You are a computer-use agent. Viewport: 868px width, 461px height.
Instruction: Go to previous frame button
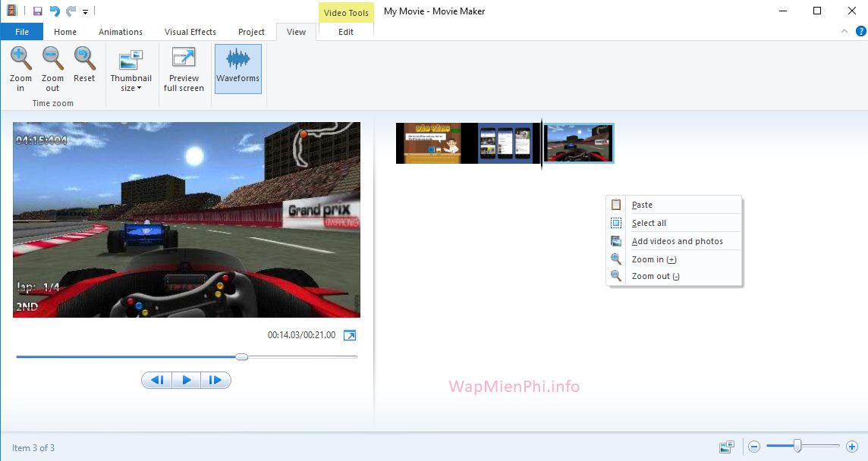coord(157,380)
